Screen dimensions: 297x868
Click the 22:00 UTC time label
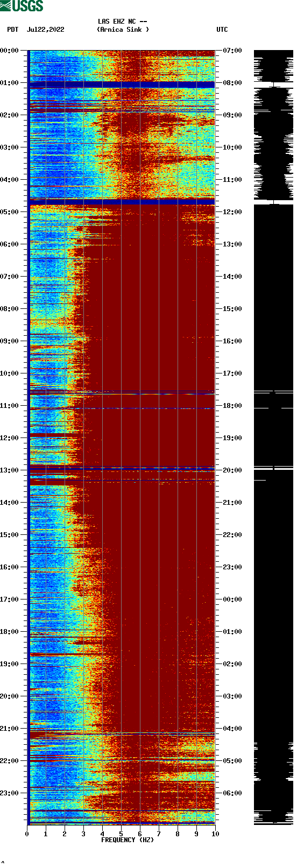tap(232, 535)
